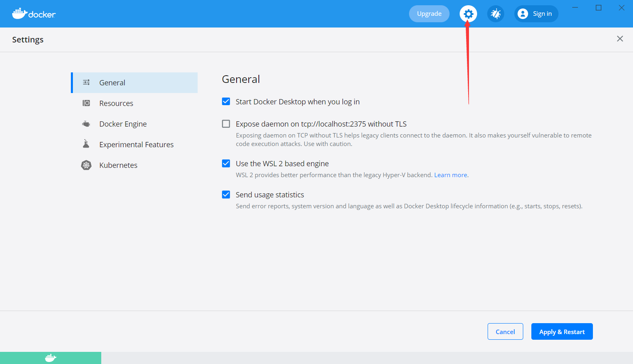Minimize the Docker Desktop window
633x364 pixels.
click(x=575, y=8)
